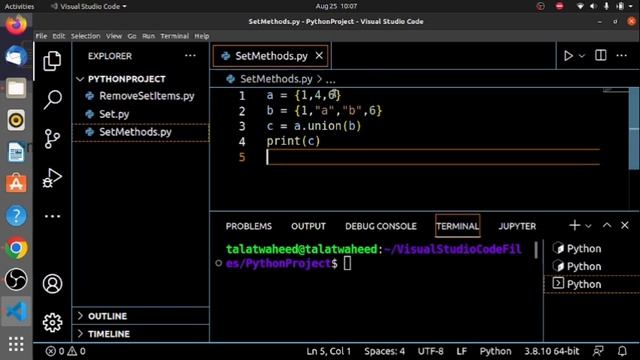Change end of line sequence LF
The width and height of the screenshot is (640, 360).
click(x=462, y=351)
